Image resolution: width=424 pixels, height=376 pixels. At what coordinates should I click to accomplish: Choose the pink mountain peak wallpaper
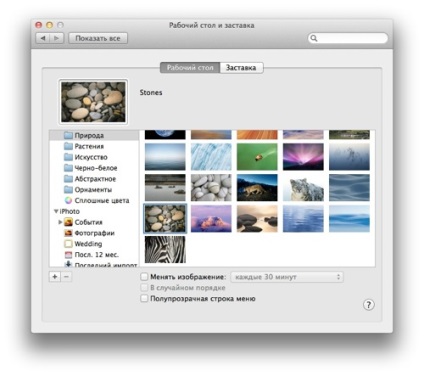(x=211, y=219)
